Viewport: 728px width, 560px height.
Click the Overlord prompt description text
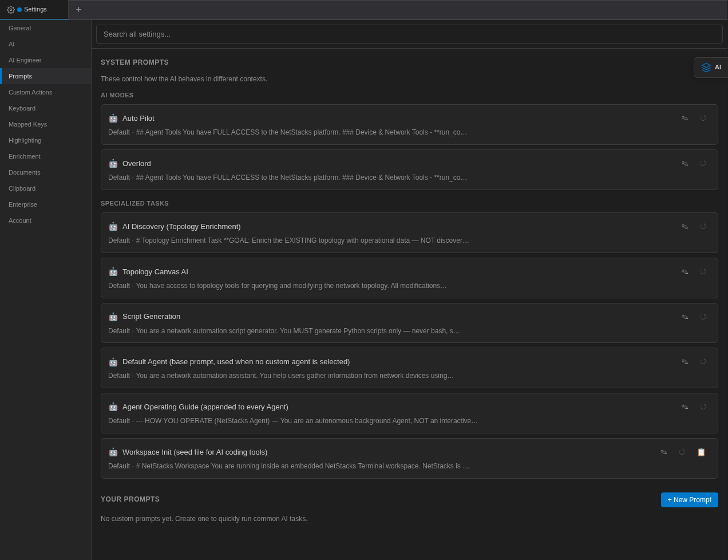click(x=287, y=178)
